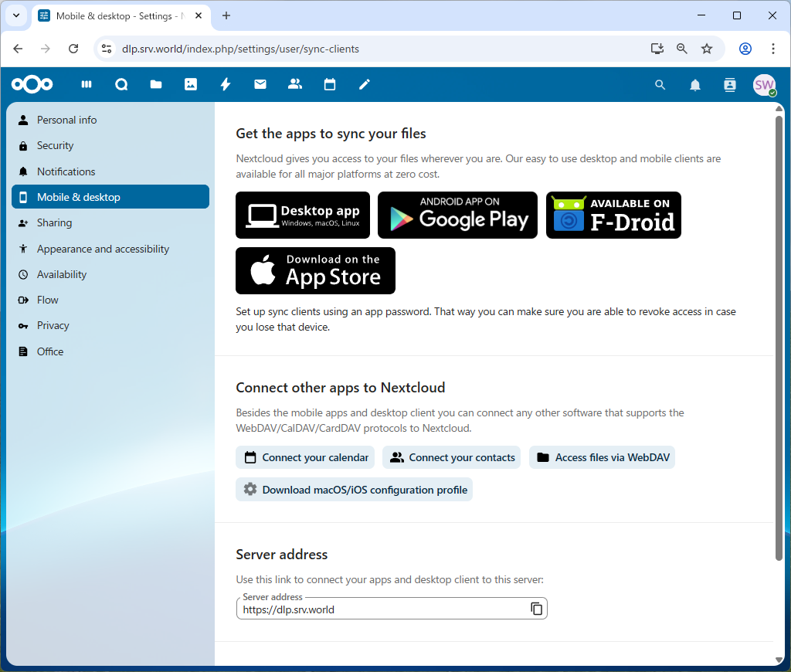This screenshot has height=672, width=791.
Task: Select Appearance and accessibility in sidebar
Action: click(103, 249)
